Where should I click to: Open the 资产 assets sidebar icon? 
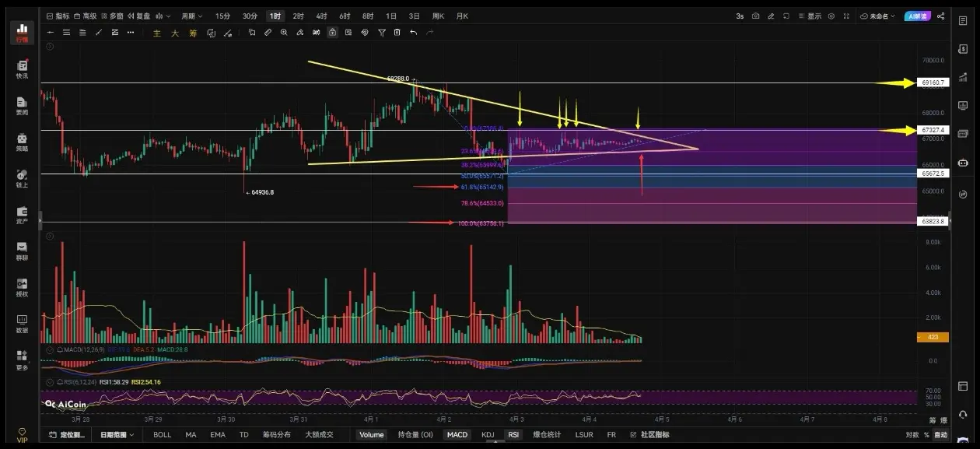pyautogui.click(x=22, y=215)
